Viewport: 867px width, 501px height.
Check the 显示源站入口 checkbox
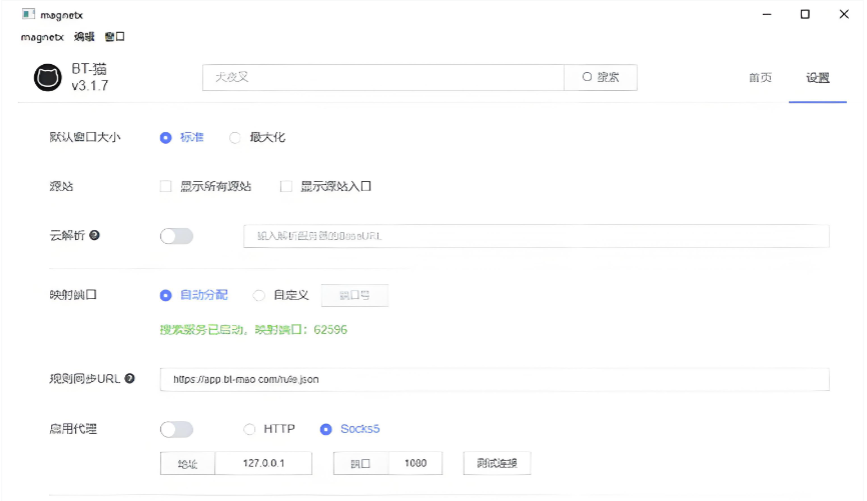click(x=286, y=186)
